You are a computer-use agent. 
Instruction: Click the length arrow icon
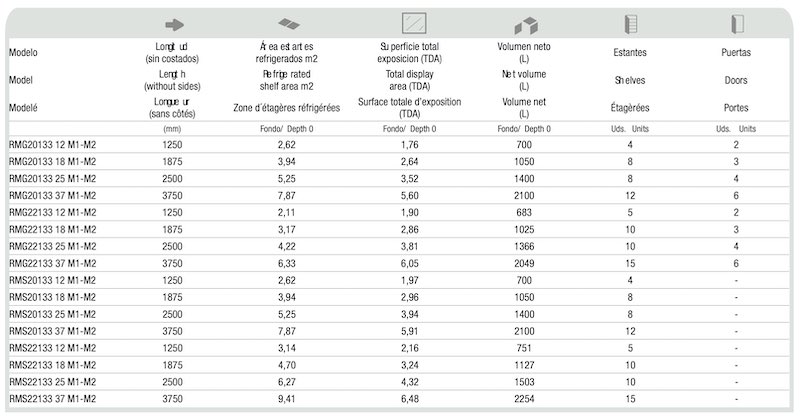pos(174,24)
